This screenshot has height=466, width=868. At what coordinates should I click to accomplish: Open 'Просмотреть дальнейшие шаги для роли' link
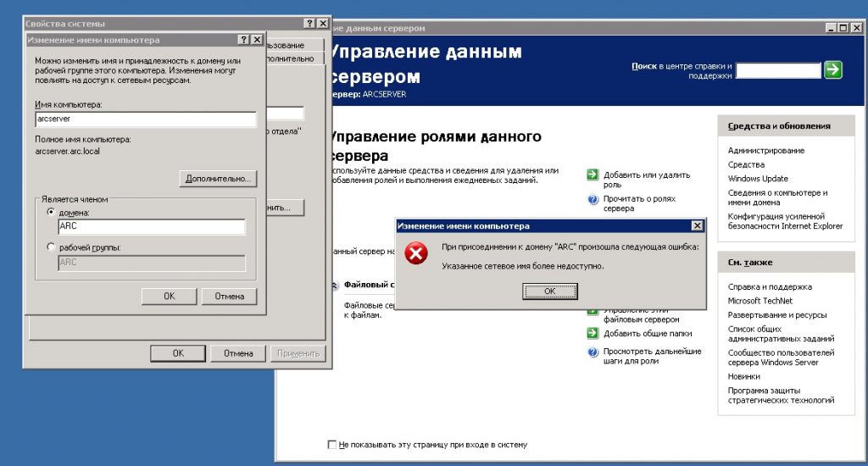(x=652, y=356)
